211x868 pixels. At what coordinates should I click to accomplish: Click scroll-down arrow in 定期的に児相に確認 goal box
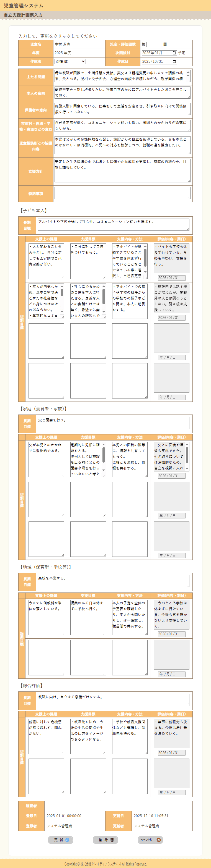coord(104,470)
